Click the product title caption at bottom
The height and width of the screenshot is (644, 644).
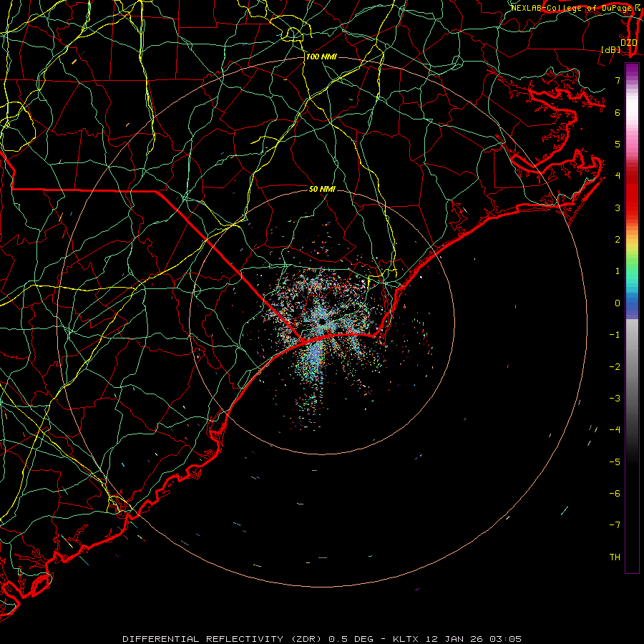[x=322, y=639]
